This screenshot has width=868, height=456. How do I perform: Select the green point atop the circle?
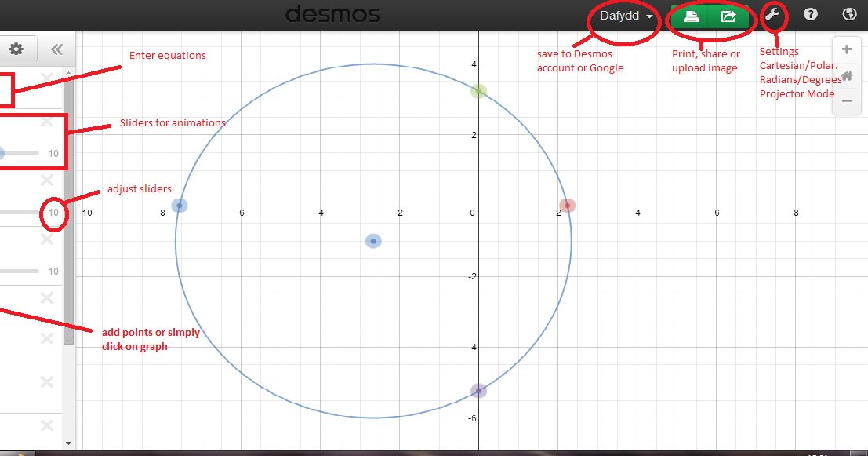tap(478, 91)
